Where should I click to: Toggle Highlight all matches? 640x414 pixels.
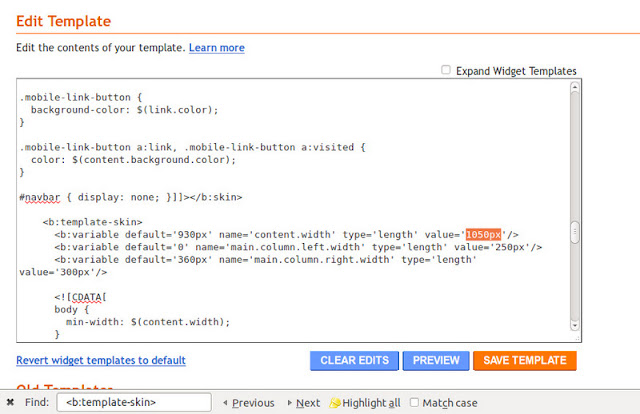click(365, 403)
